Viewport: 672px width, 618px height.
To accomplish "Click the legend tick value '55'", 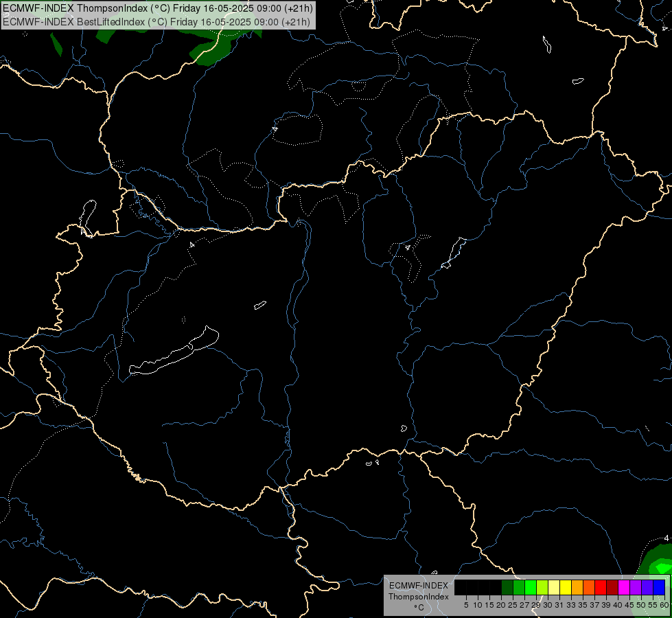I will (x=653, y=605).
